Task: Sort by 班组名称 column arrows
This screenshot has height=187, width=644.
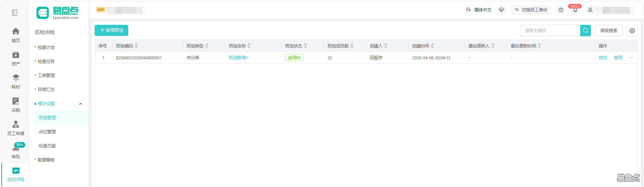Action: click(249, 46)
